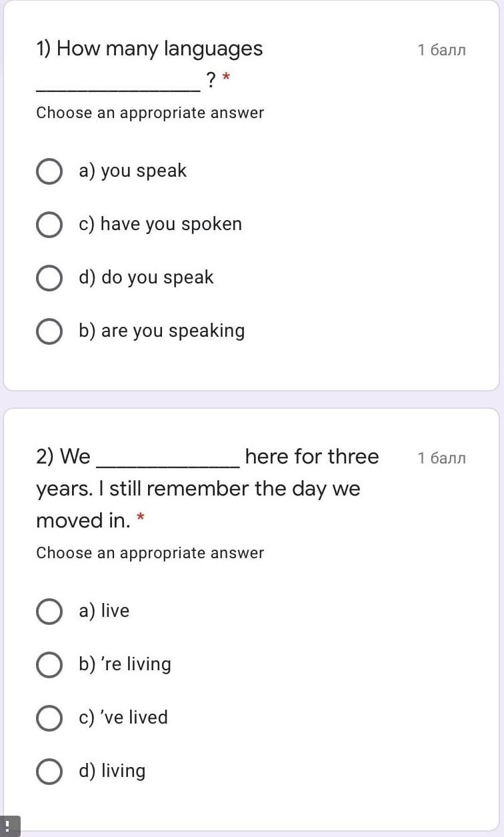Click question 1's 'Choose an appropriate answer' hint
The image size is (504, 837).
tap(150, 113)
